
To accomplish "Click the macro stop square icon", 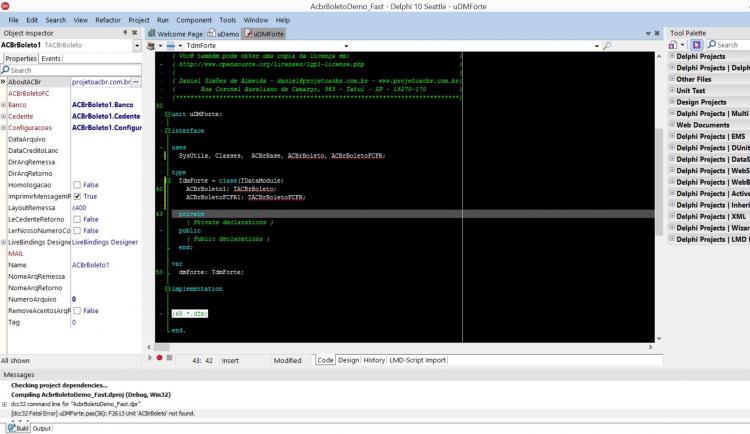I will pos(169,357).
